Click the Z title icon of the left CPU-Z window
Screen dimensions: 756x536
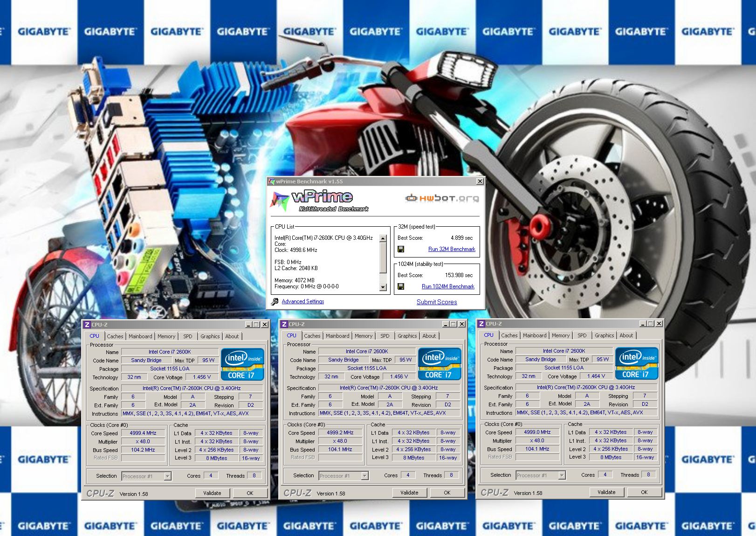pyautogui.click(x=87, y=325)
